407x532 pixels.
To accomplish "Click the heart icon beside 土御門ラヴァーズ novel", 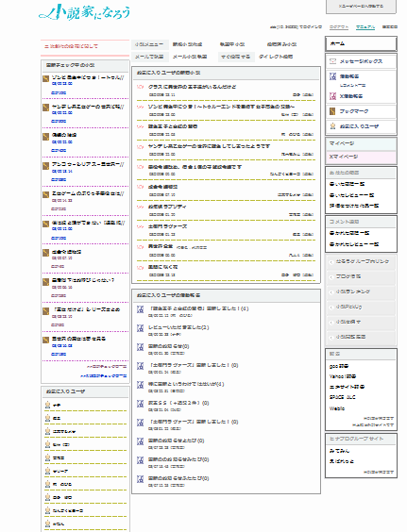I will [140, 226].
